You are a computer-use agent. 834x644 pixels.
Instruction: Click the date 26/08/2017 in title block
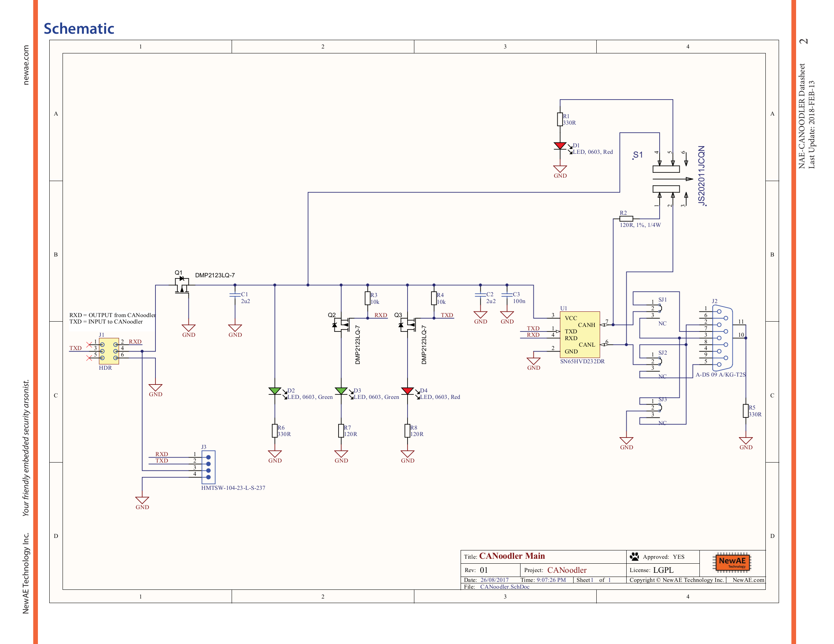(x=494, y=580)
